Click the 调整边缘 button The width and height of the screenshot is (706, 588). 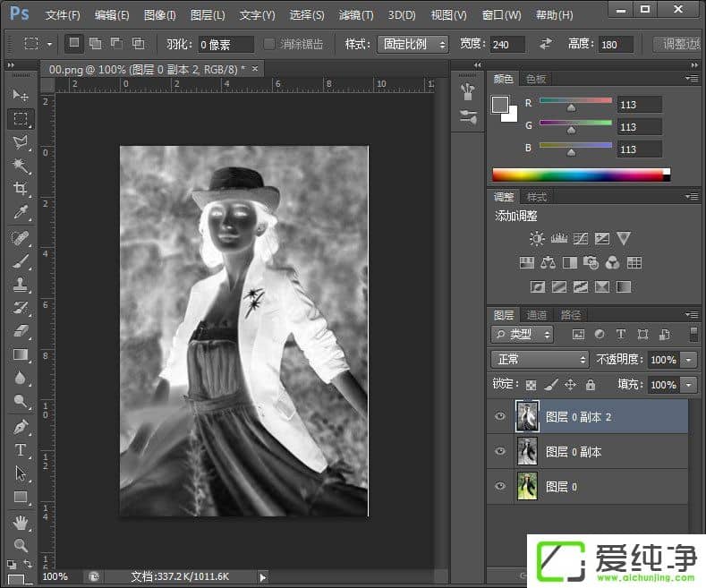(x=677, y=44)
